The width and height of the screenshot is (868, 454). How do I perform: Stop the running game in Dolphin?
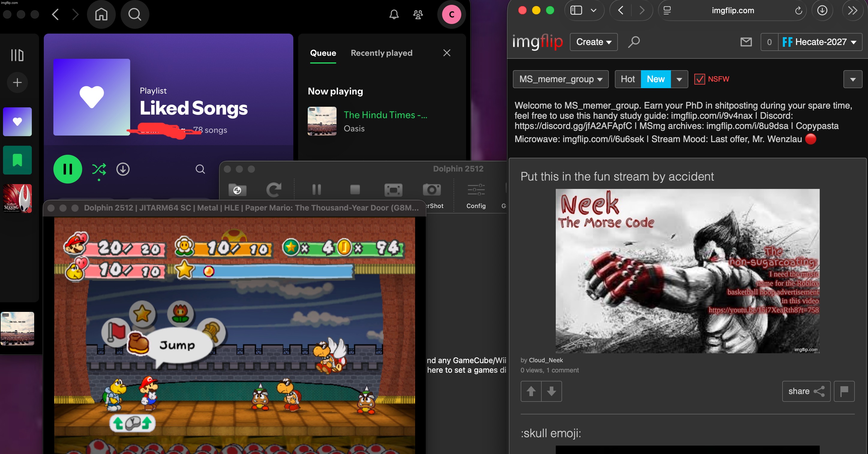tap(355, 190)
